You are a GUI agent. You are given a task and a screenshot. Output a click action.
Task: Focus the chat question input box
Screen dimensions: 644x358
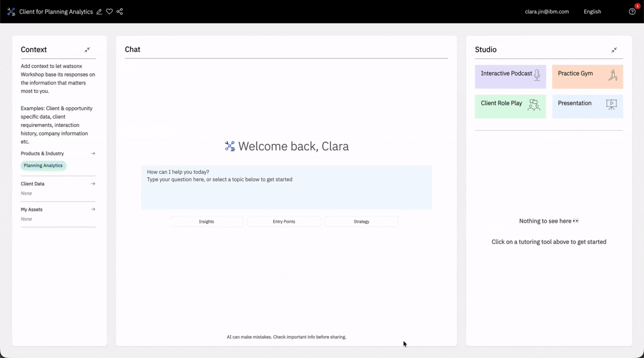pos(287,188)
